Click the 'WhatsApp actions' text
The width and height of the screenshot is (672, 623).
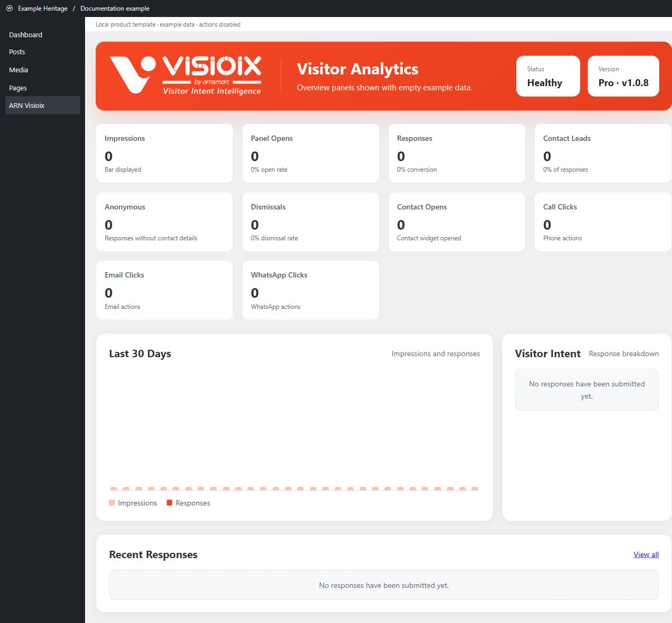(275, 307)
